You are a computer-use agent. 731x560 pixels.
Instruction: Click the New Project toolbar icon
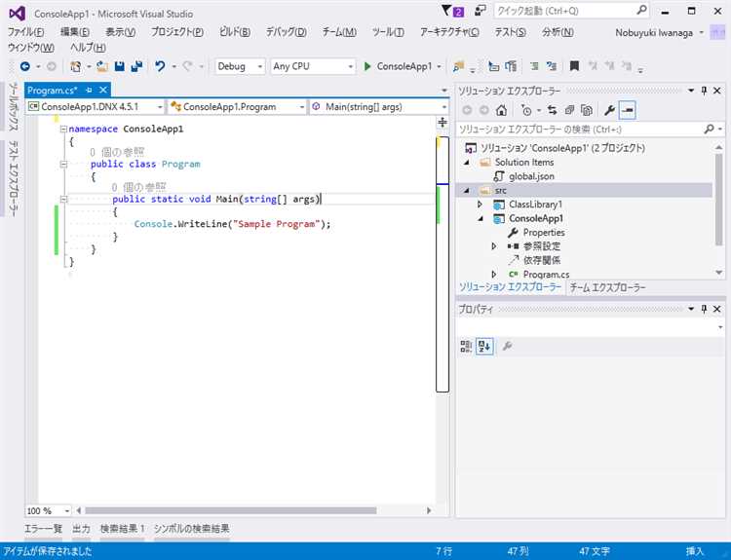click(x=75, y=66)
